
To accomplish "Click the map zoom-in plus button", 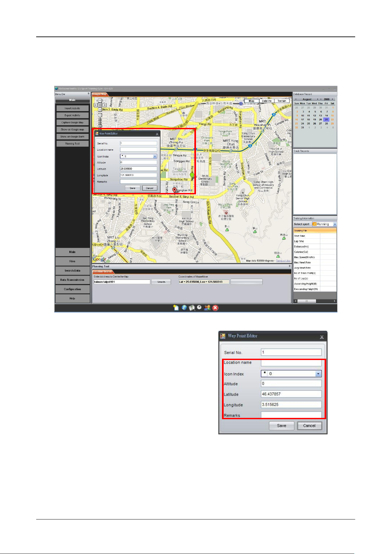I will [x=100, y=115].
